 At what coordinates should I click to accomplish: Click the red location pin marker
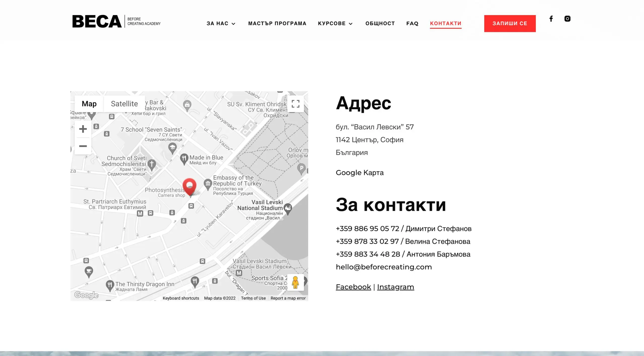coord(189,186)
